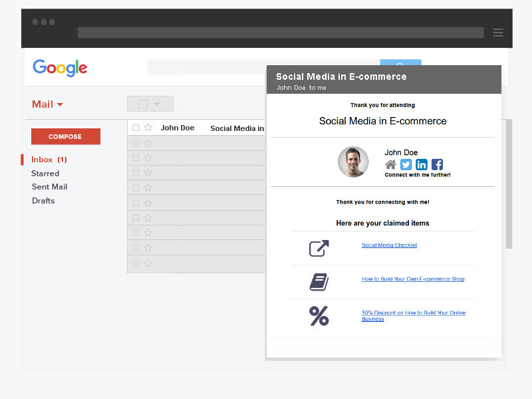Image resolution: width=532 pixels, height=399 pixels.
Task: Open John Doe's Twitter profile icon
Action: click(x=406, y=164)
